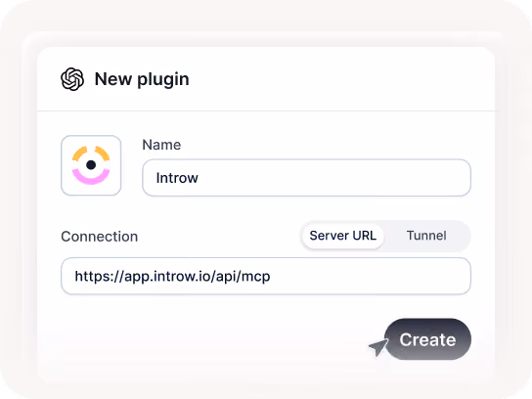Switch connection mode to Tunnel
This screenshot has width=532, height=399.
[x=426, y=236]
